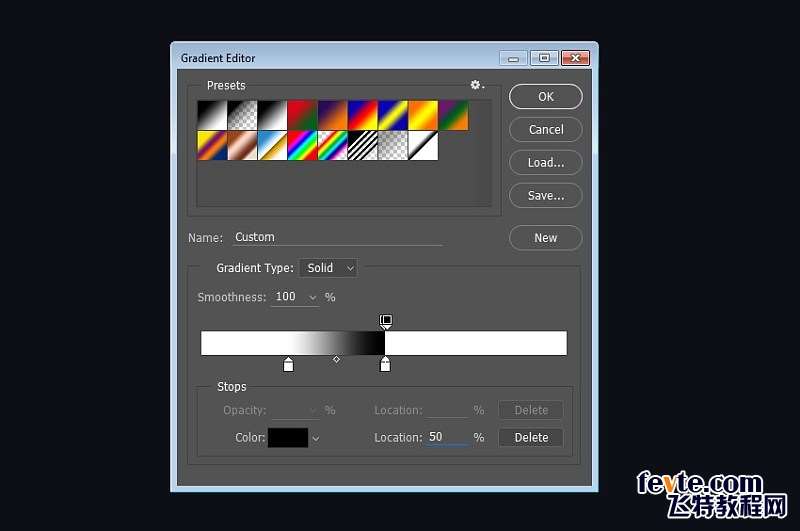This screenshot has height=531, width=800.
Task: Pick the chrome blue-and-gold gradient preset
Action: (272, 145)
